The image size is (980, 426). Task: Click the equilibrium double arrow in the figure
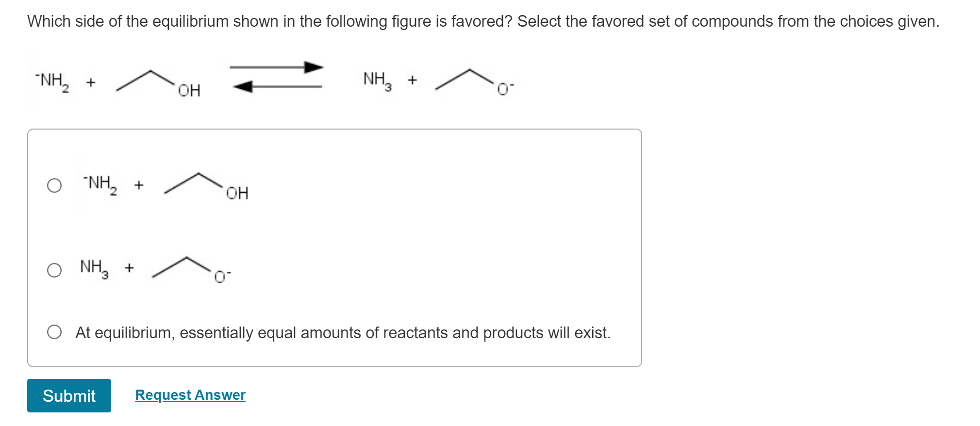click(276, 76)
